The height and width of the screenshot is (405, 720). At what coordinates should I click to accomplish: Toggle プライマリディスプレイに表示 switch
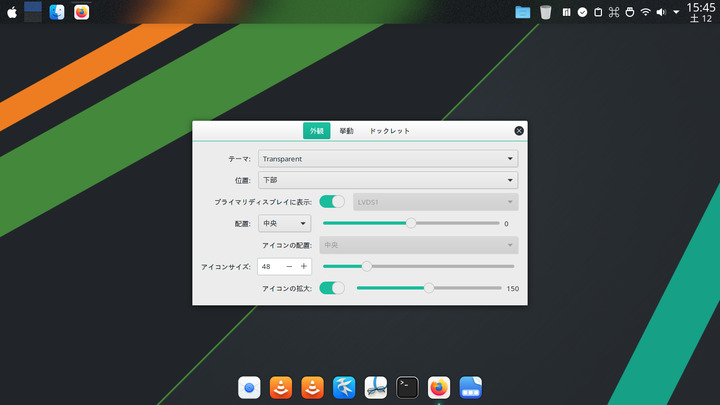[x=332, y=202]
